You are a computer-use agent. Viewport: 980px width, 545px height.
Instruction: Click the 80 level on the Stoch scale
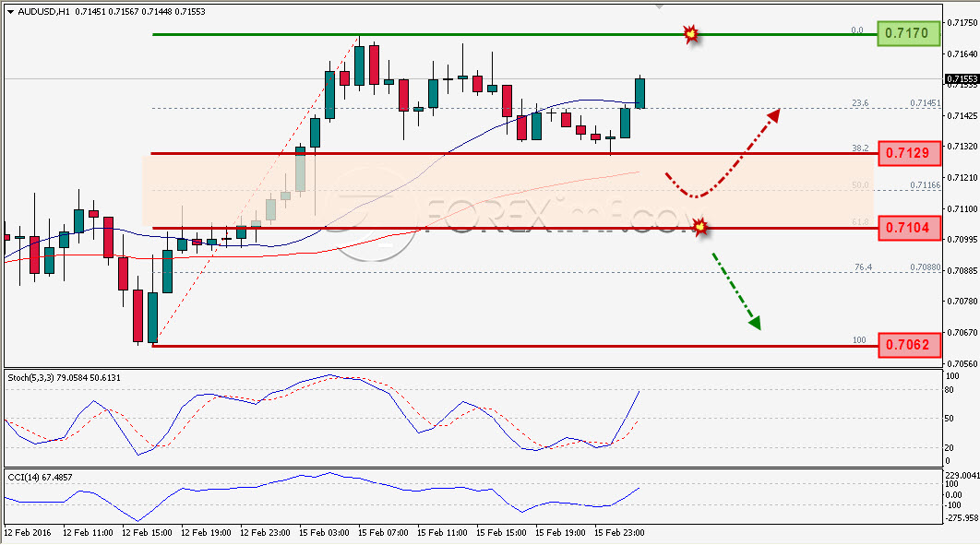pos(950,390)
